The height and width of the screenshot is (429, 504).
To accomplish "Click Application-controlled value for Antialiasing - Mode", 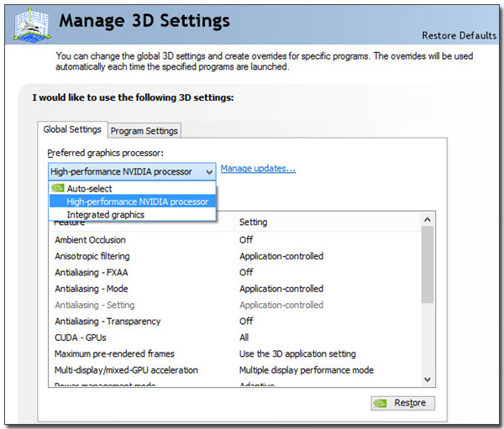I will coord(281,289).
